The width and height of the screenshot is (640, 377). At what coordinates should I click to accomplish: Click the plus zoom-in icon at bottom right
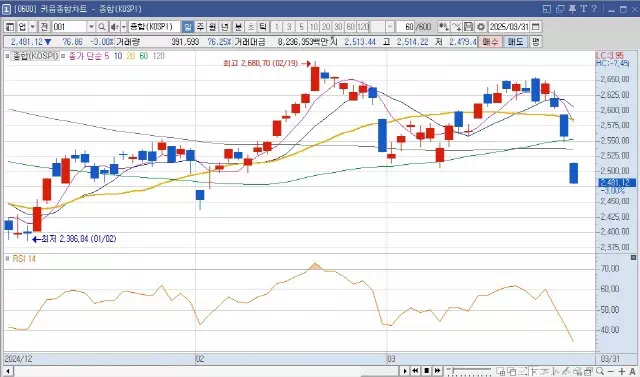tap(622, 371)
